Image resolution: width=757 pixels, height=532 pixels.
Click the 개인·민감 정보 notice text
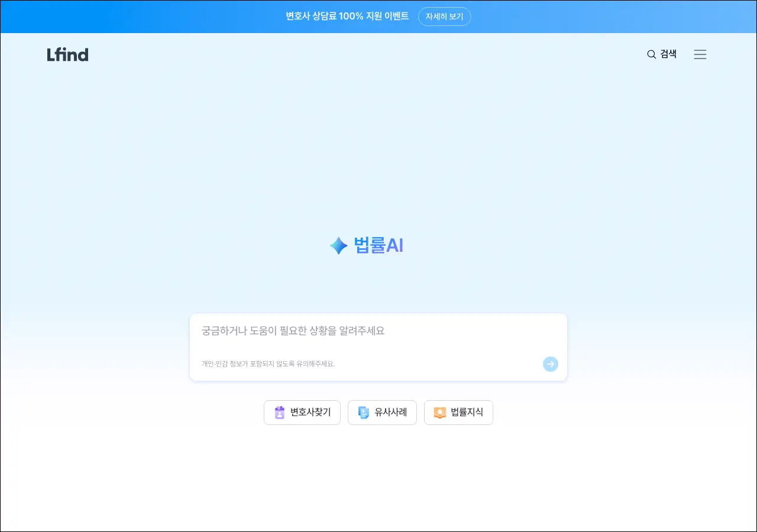click(x=268, y=364)
